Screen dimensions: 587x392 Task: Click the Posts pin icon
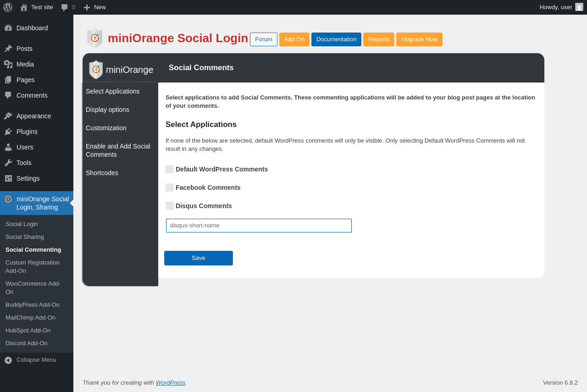(8, 49)
